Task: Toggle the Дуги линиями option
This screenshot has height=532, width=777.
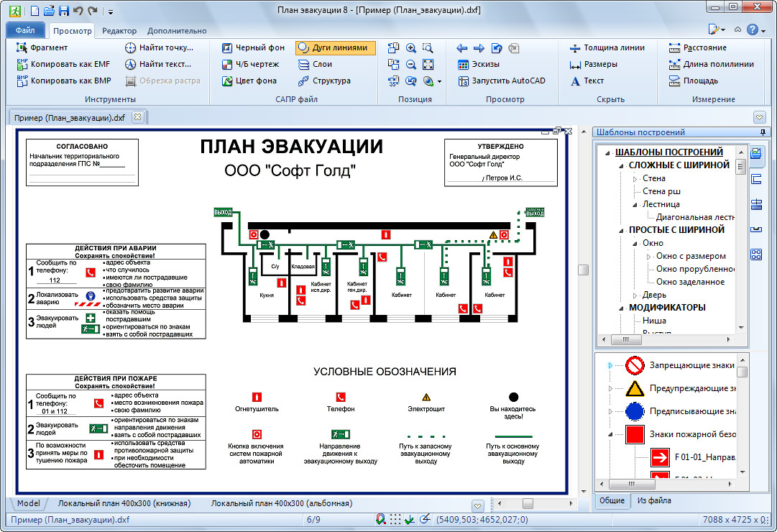Action: tap(335, 48)
